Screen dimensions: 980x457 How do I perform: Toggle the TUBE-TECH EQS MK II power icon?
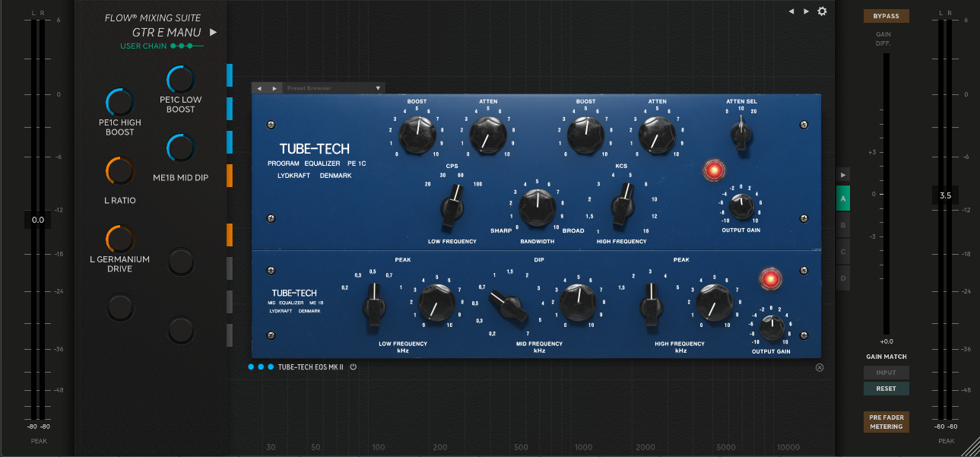pos(354,367)
